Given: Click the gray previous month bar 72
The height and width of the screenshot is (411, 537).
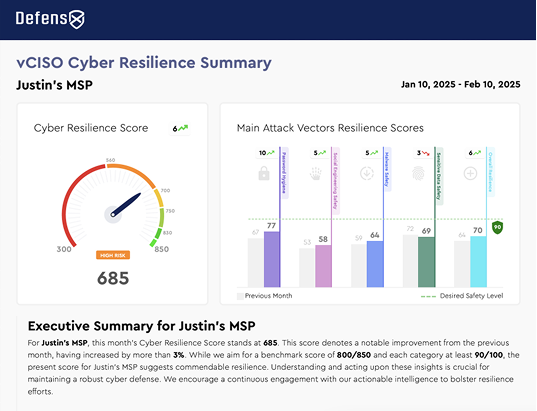Looking at the screenshot, I should pyautogui.click(x=410, y=261).
